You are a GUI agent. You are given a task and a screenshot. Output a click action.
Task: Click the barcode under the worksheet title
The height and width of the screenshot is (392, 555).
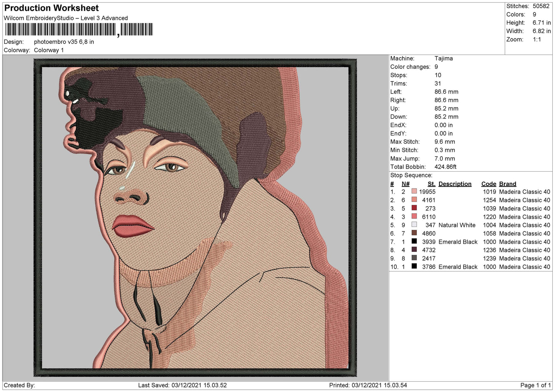point(79,30)
